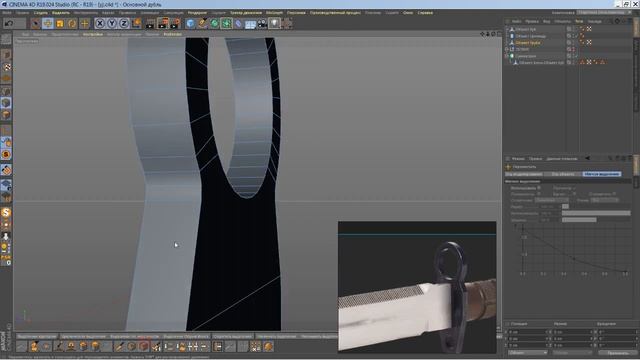
Task: Expand the fourth object row in Object Manager
Action: (x=507, y=49)
